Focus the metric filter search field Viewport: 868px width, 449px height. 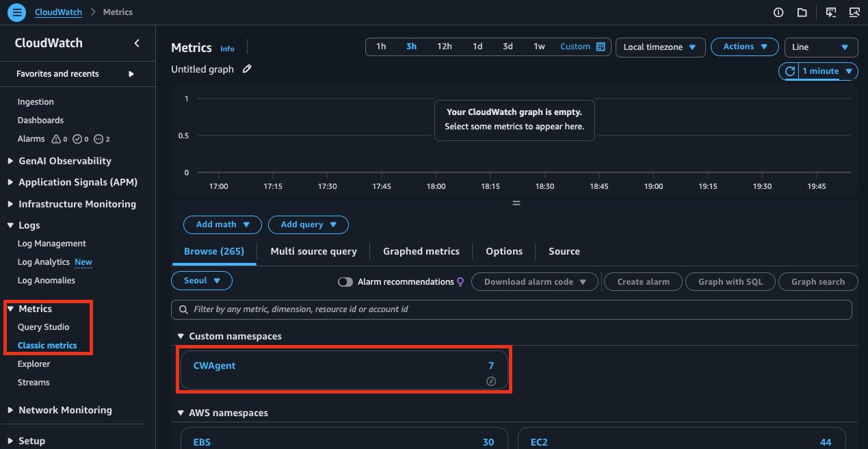(511, 309)
